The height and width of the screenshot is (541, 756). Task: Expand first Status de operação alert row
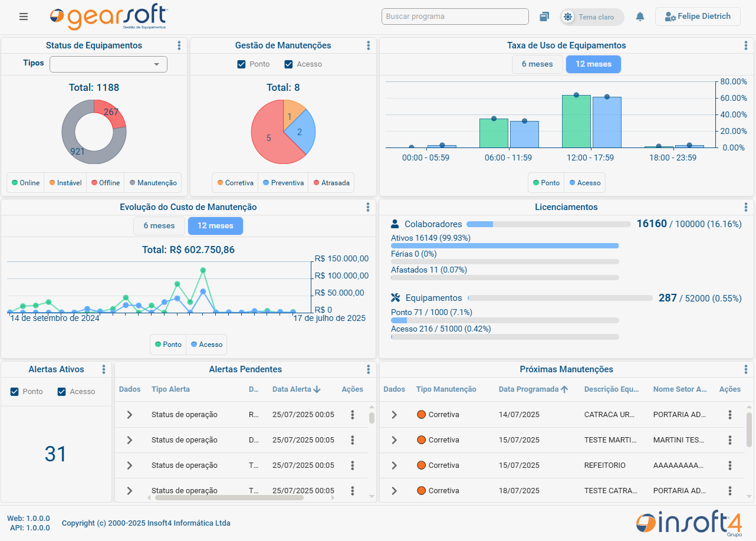coord(130,415)
